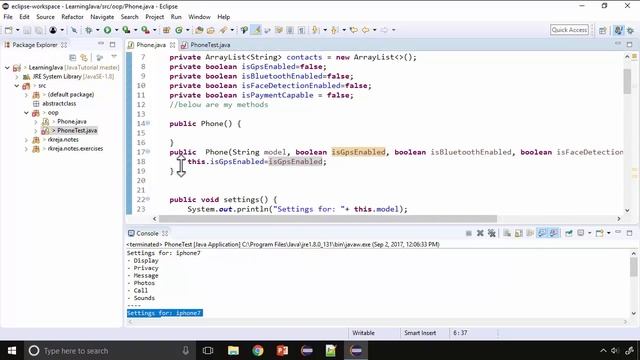Click the Search flashlight toolbar icon
The width and height of the screenshot is (640, 360).
coord(223,30)
